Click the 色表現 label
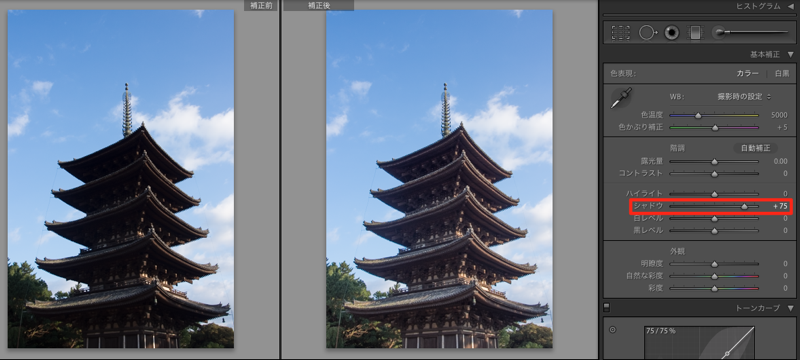This screenshot has height=360, width=800. 623,73
